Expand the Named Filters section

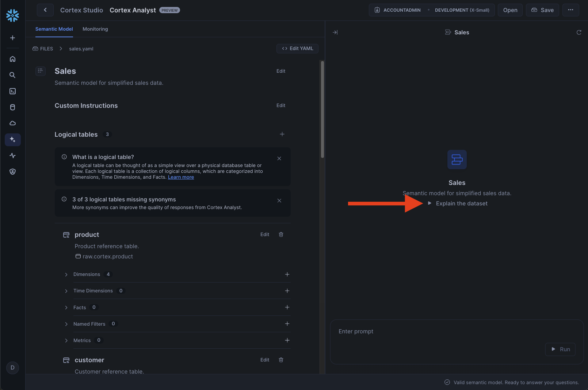66,324
